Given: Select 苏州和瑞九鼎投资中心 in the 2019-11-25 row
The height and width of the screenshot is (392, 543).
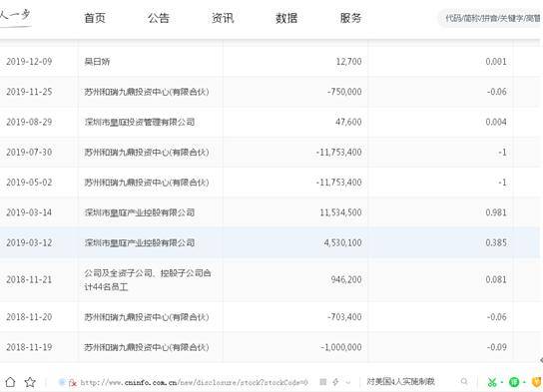Looking at the screenshot, I should pos(147,92).
